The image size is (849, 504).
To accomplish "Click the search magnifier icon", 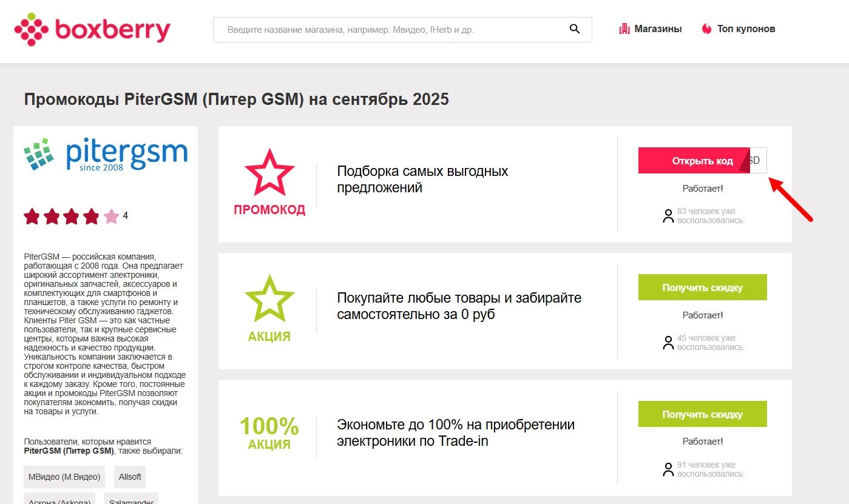I will [573, 29].
